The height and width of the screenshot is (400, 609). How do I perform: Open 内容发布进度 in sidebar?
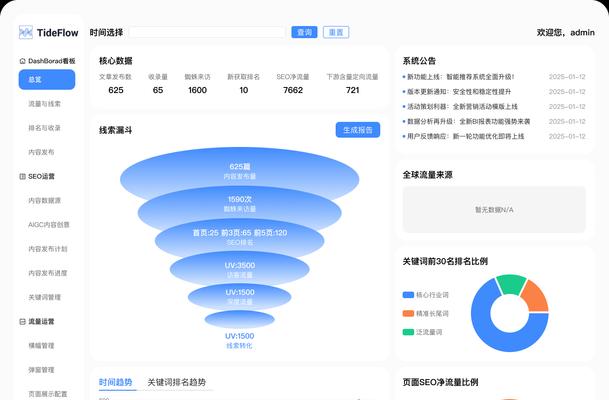tap(47, 273)
